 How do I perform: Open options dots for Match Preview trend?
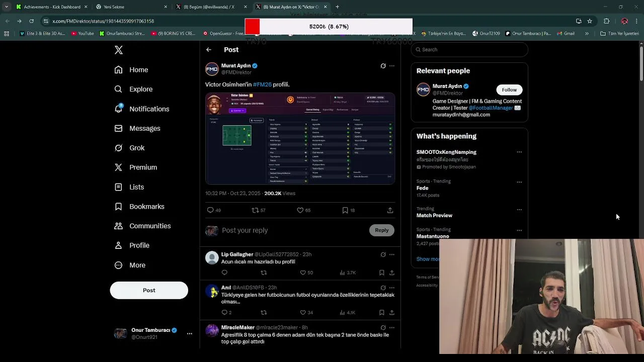(519, 209)
